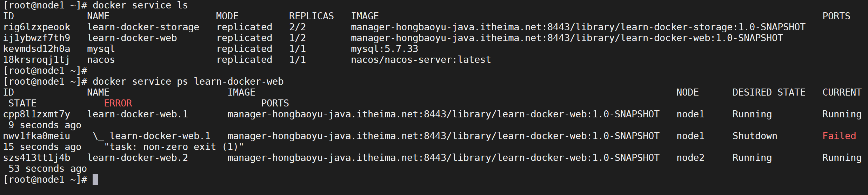868x195 pixels.
Task: Click the mysql:5.7.33 image name
Action: tap(384, 49)
